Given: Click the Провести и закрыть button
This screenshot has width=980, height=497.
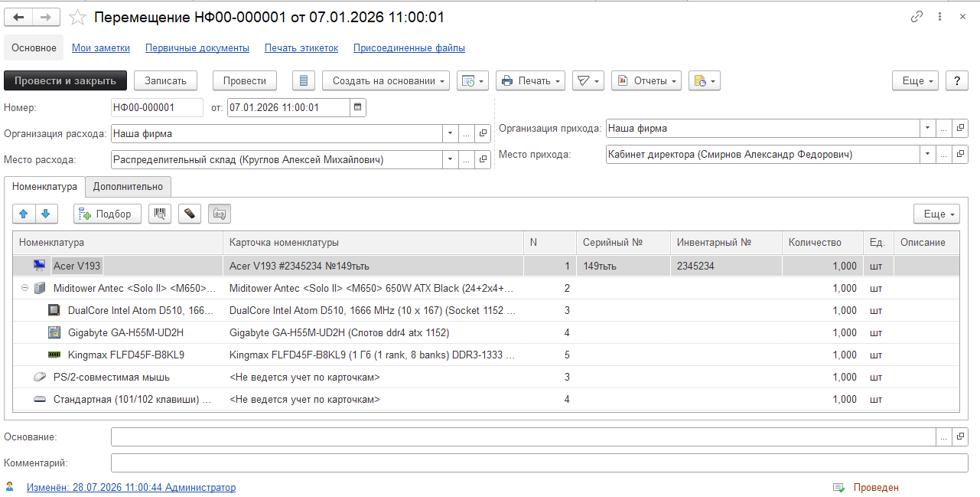Looking at the screenshot, I should [65, 80].
